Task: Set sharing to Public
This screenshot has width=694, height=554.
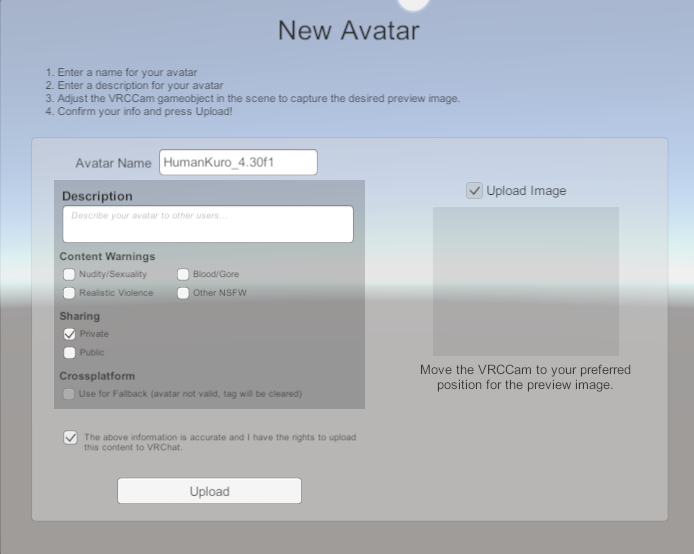Action: point(70,352)
